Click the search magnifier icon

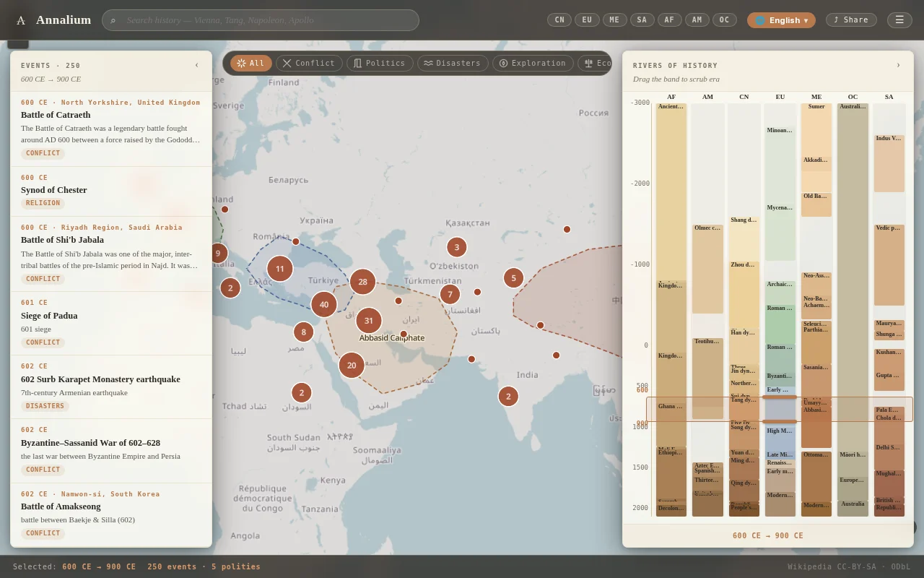(113, 20)
